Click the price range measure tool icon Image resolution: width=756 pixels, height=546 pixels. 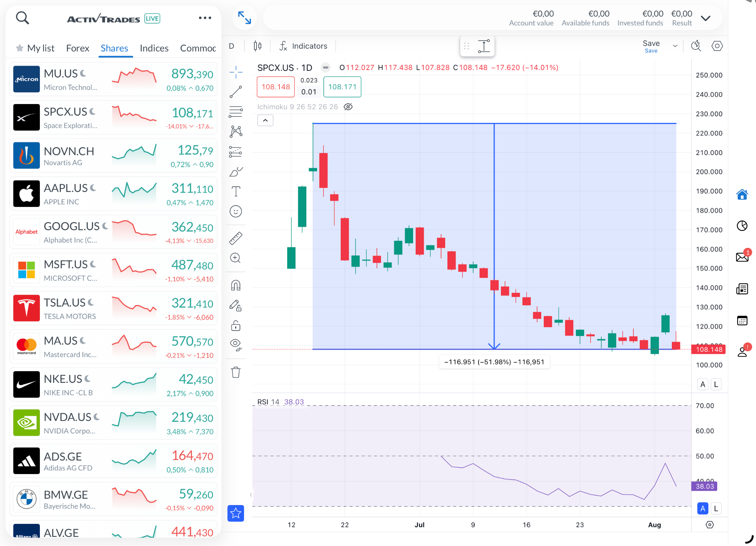[x=484, y=46]
